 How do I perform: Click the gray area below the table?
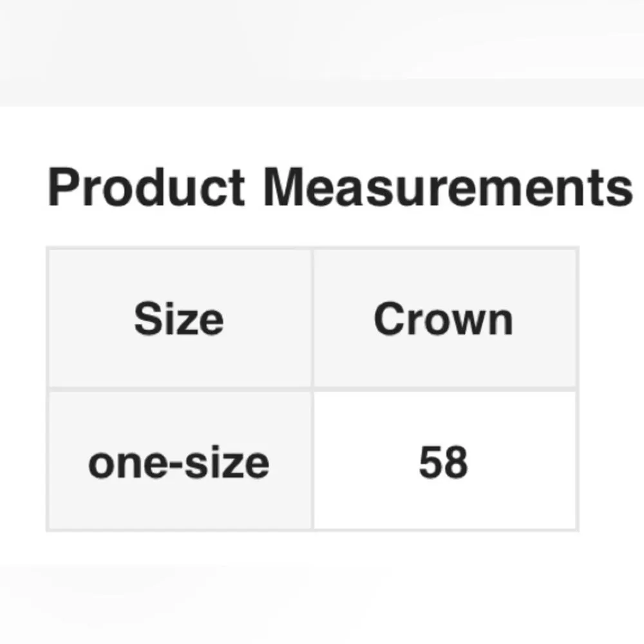click(322, 602)
